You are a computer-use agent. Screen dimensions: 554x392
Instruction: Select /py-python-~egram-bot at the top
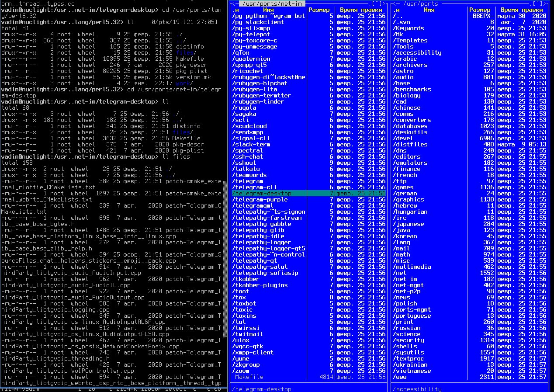(x=309, y=16)
